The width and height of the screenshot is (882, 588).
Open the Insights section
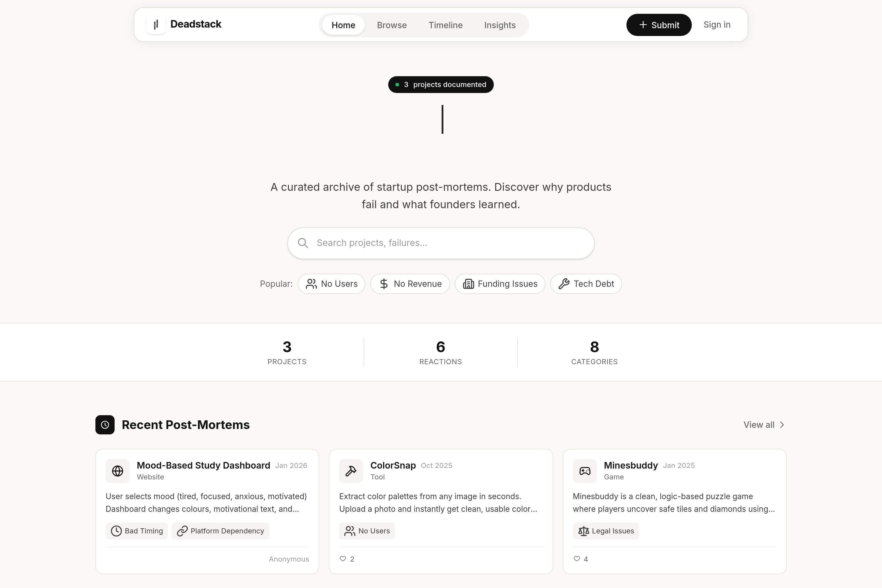coord(499,25)
